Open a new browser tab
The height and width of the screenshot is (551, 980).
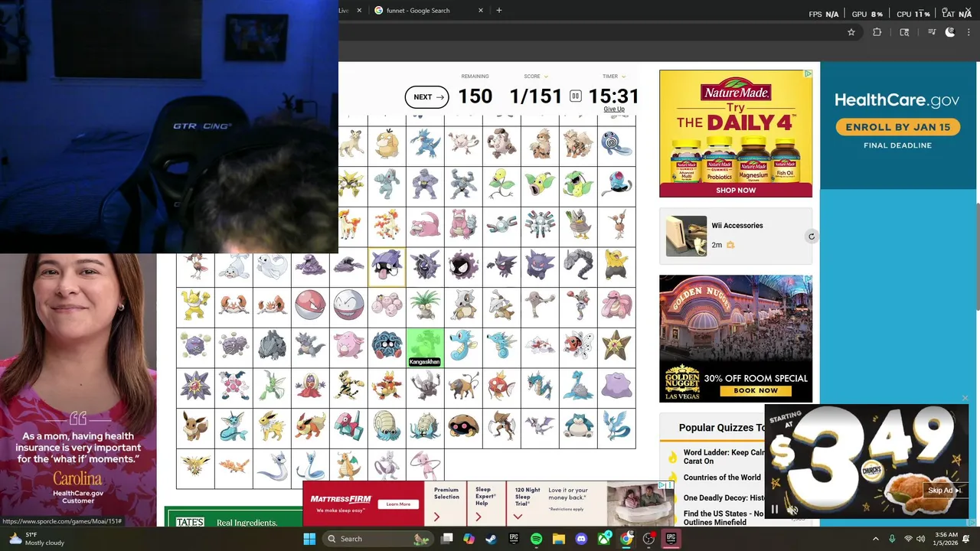coord(499,11)
